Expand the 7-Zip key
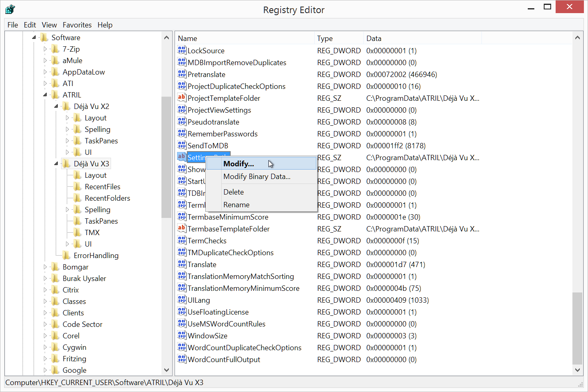Viewport: 588px width, 392px height. point(45,49)
